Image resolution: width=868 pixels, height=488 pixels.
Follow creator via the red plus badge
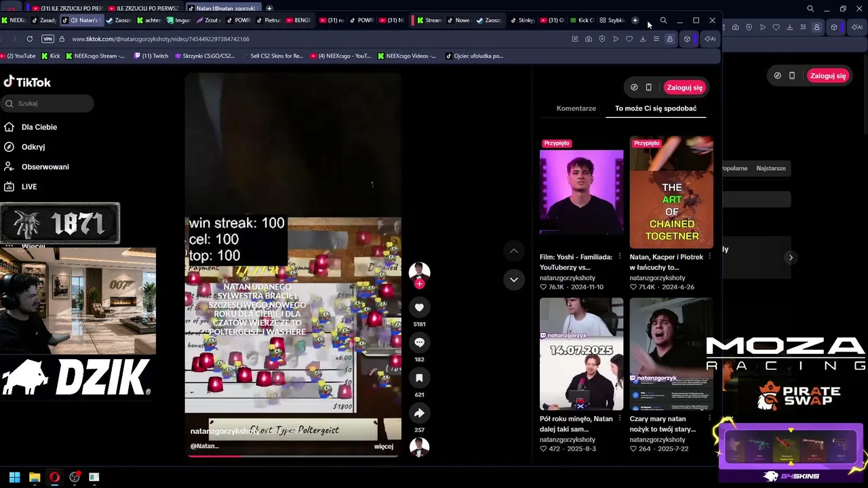coord(419,284)
